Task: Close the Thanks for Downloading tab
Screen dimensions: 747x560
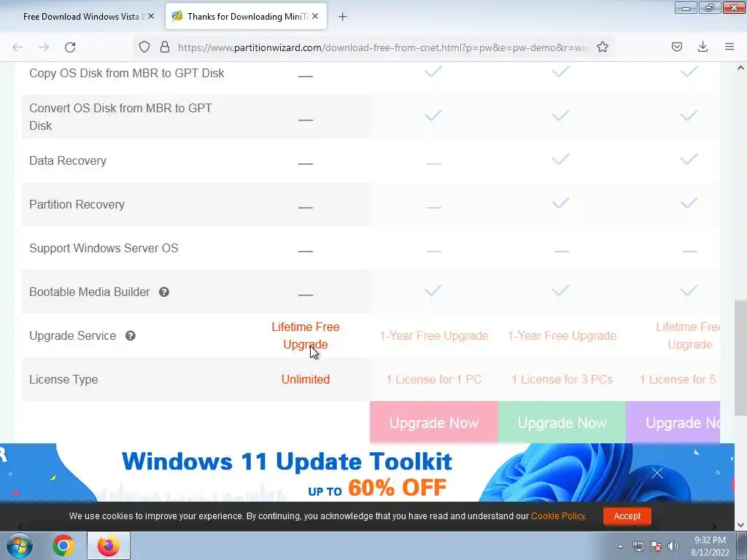Action: [x=315, y=16]
